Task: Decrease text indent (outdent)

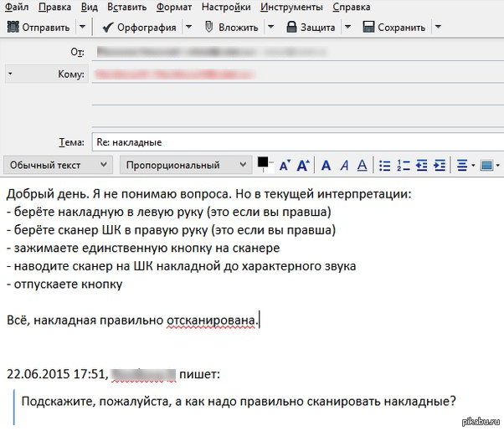Action: click(421, 166)
